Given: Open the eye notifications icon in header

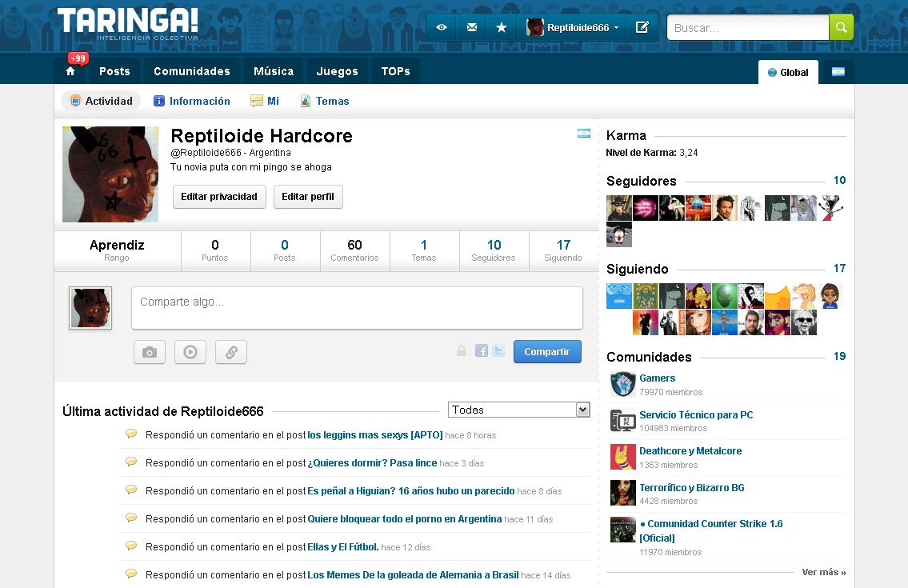Looking at the screenshot, I should [x=442, y=27].
